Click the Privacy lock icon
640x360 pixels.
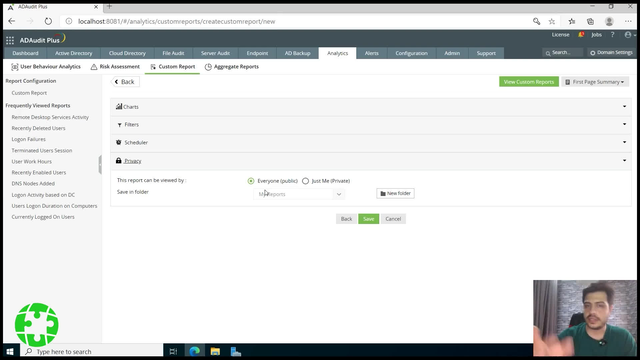[118, 160]
